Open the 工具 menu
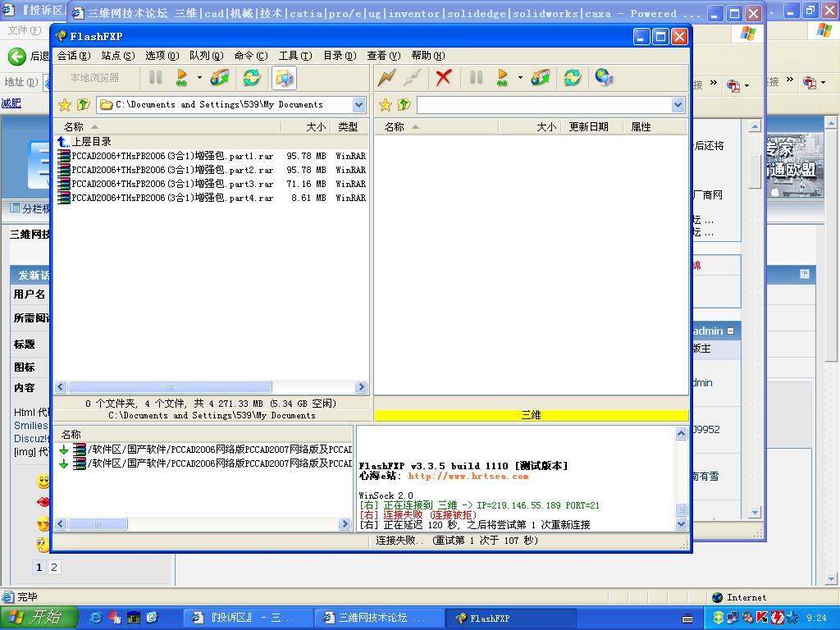 [x=295, y=56]
